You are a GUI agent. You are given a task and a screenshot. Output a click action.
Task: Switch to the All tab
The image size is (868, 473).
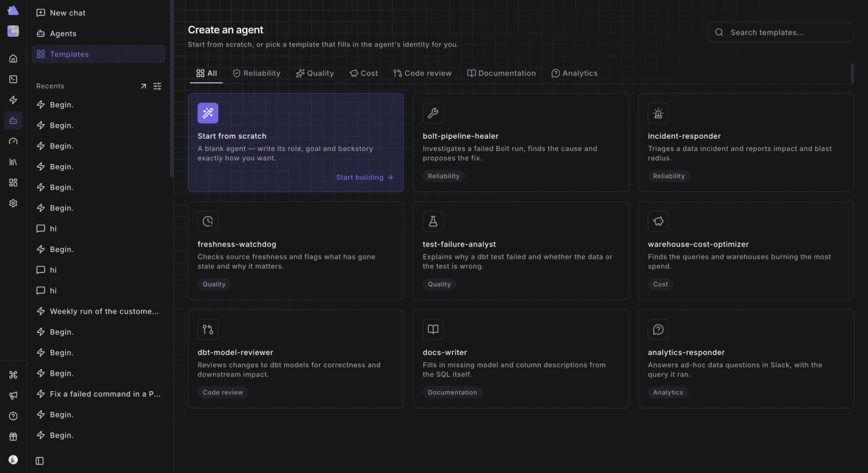[x=206, y=74]
